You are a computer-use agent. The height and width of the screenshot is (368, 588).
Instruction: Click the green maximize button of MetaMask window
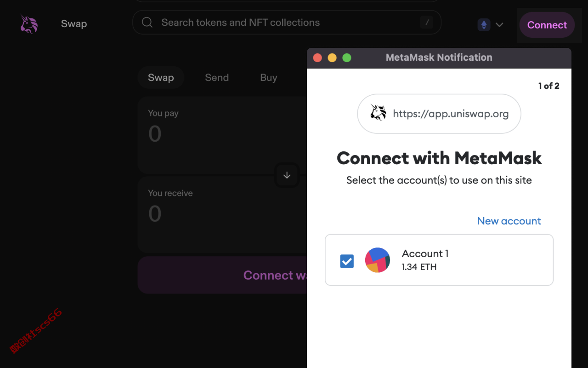click(347, 57)
